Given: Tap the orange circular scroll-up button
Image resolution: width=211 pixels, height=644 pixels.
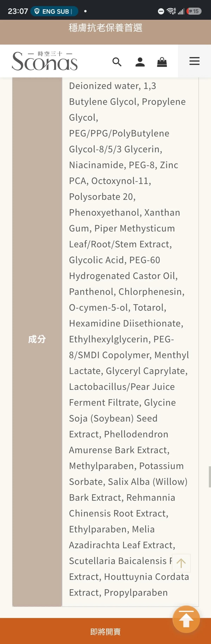Looking at the screenshot, I should 186,619.
